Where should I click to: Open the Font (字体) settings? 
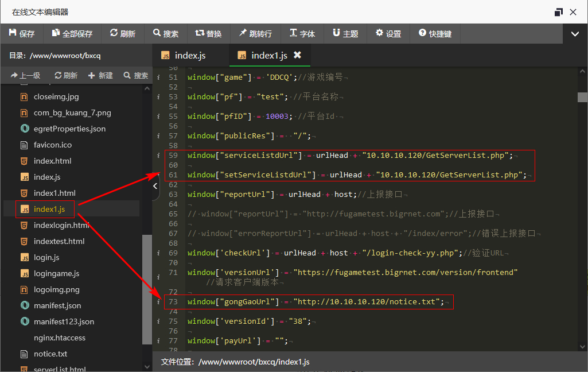point(302,34)
